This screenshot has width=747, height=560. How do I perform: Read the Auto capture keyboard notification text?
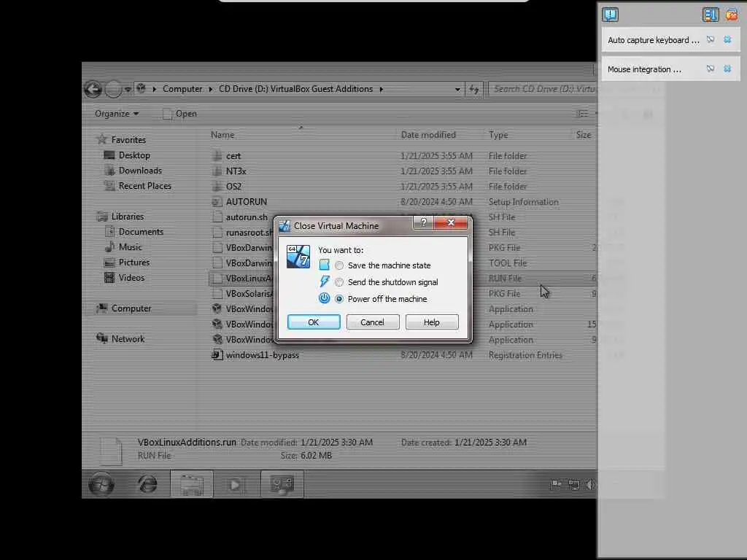tap(653, 41)
